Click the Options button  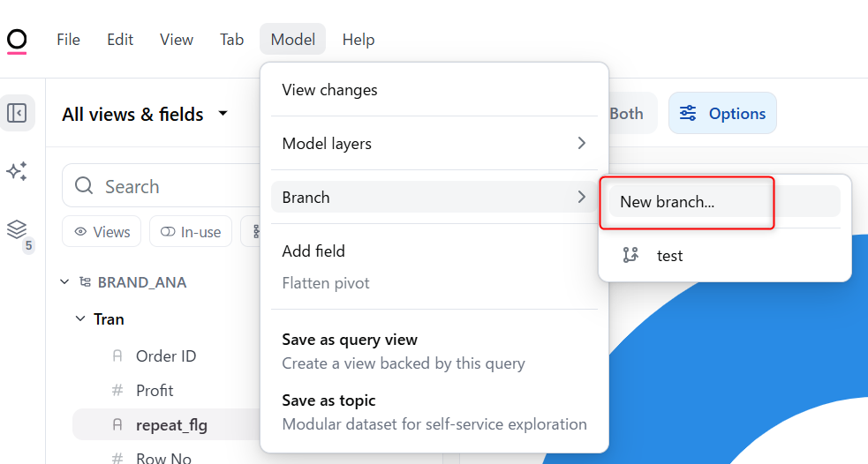tap(722, 114)
